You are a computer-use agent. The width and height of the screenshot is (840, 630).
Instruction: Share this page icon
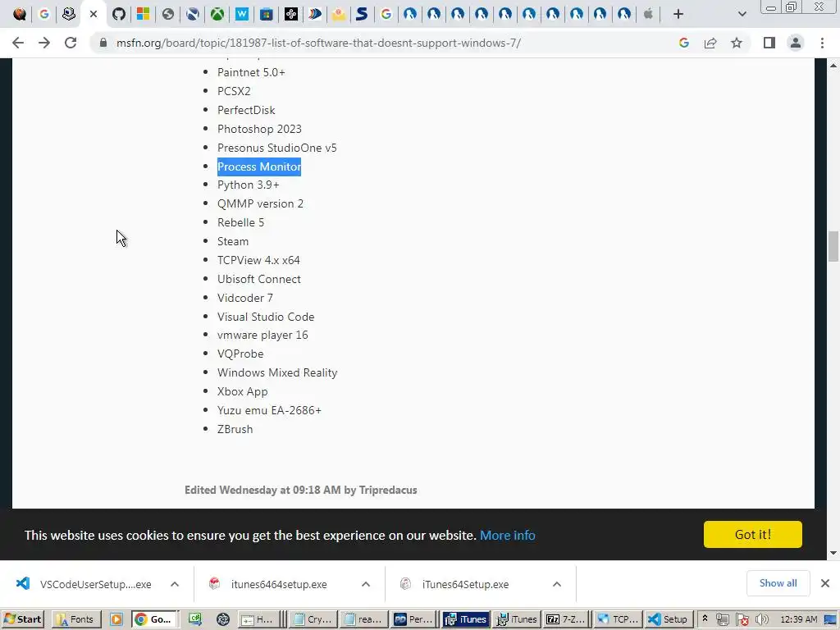click(x=710, y=43)
